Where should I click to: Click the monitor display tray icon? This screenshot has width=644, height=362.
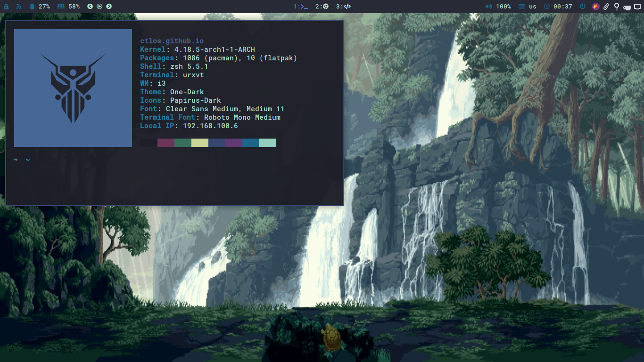click(x=637, y=7)
